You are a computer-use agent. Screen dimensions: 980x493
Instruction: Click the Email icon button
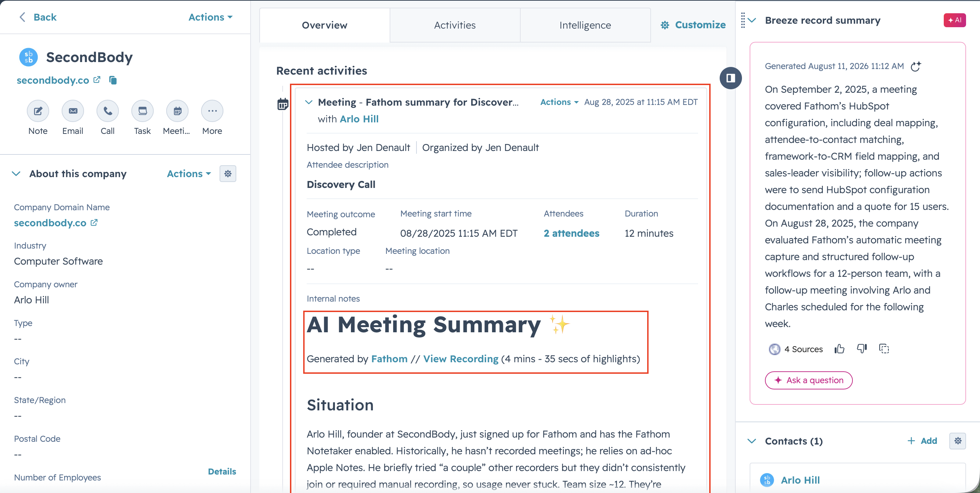[x=72, y=111]
